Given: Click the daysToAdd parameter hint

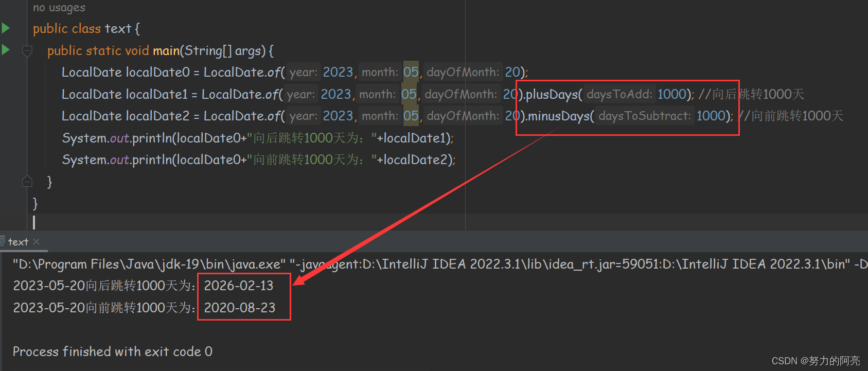Looking at the screenshot, I should pyautogui.click(x=619, y=94).
